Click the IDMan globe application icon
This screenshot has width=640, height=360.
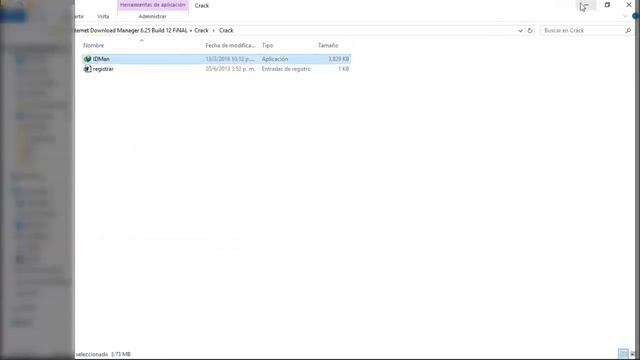(87, 59)
